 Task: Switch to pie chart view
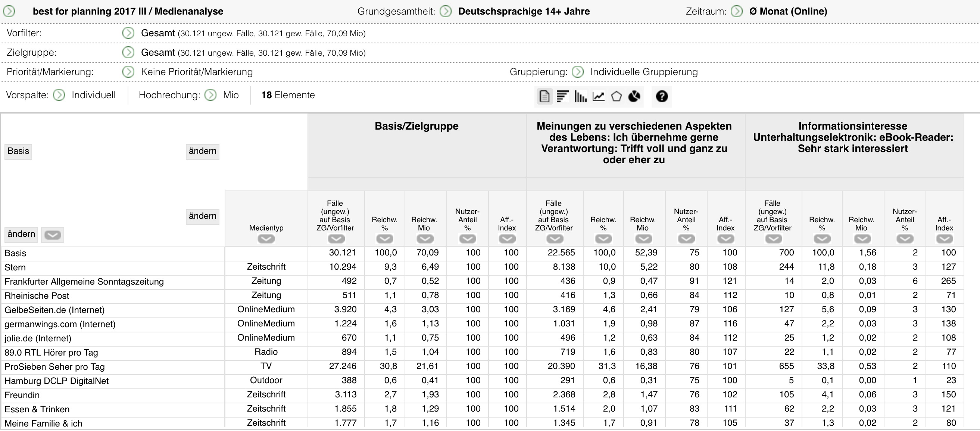pyautogui.click(x=634, y=96)
